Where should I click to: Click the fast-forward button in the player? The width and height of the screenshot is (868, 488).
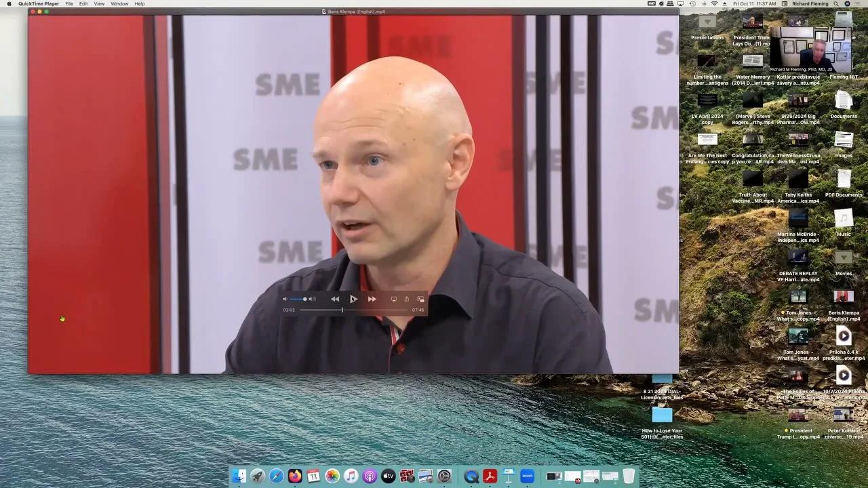(x=372, y=299)
